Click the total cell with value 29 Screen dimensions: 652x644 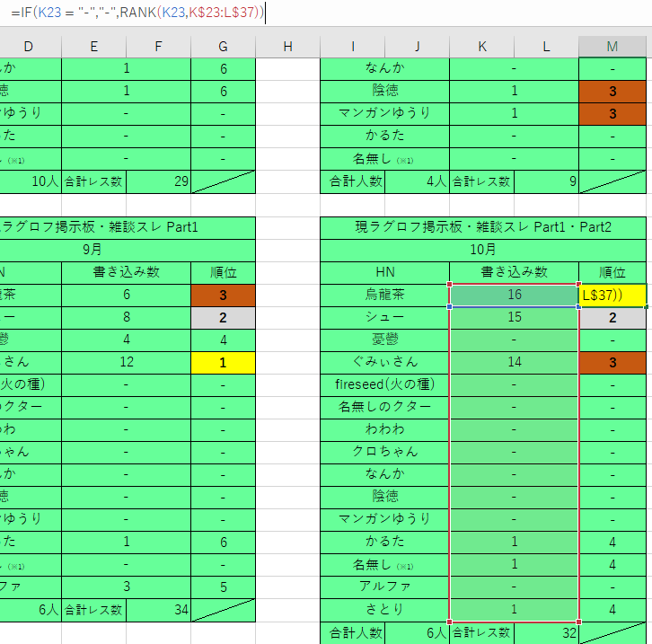pos(158,181)
